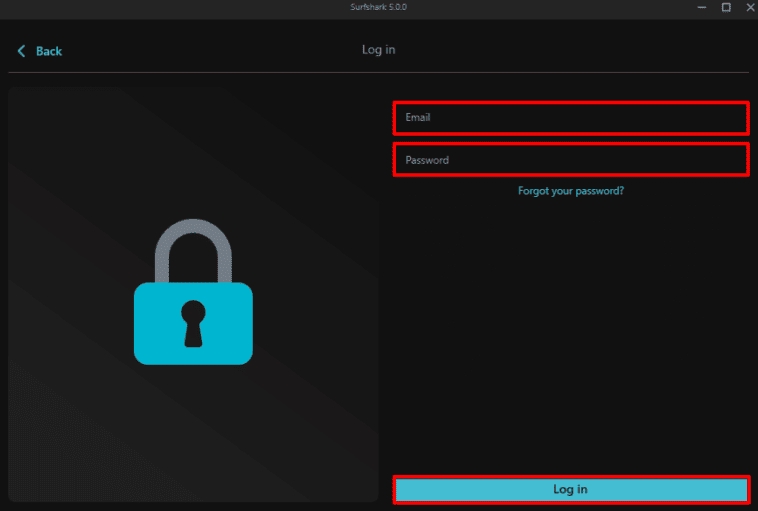
Task: Click the dark illustration panel background
Action: [x=80, y=440]
